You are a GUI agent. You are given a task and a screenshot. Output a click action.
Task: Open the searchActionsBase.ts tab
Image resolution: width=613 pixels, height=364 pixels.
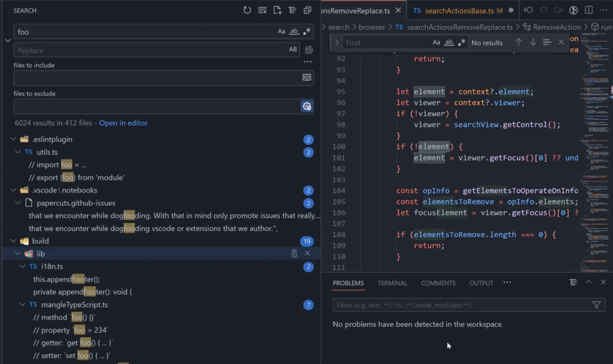point(459,10)
